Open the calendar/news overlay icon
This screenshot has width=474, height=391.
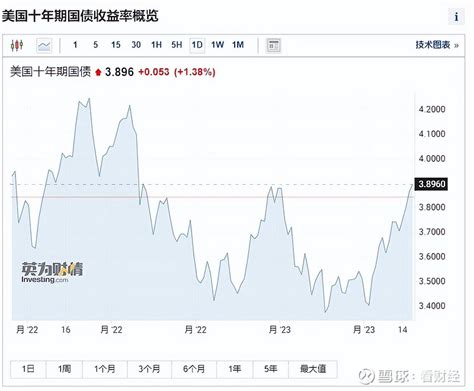tap(273, 45)
